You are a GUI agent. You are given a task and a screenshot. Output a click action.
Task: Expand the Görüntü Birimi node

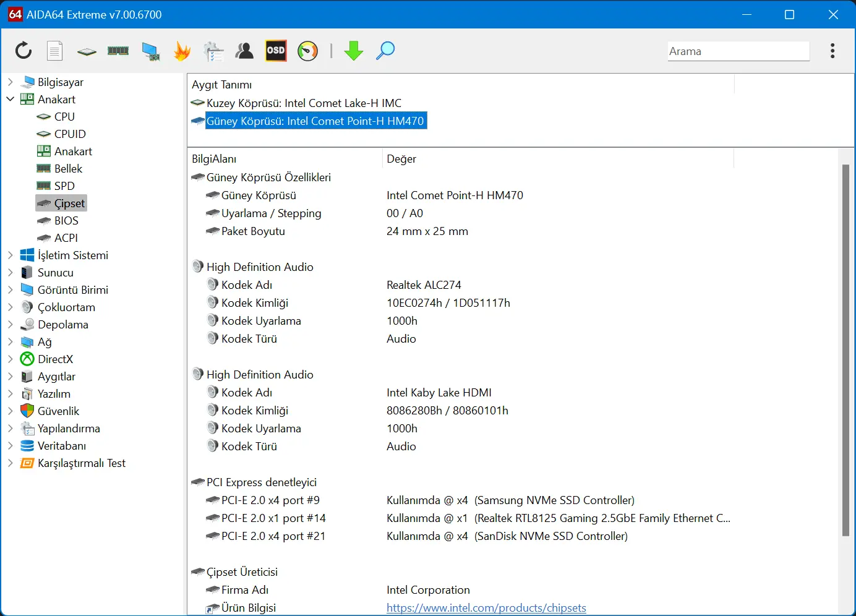pyautogui.click(x=10, y=289)
